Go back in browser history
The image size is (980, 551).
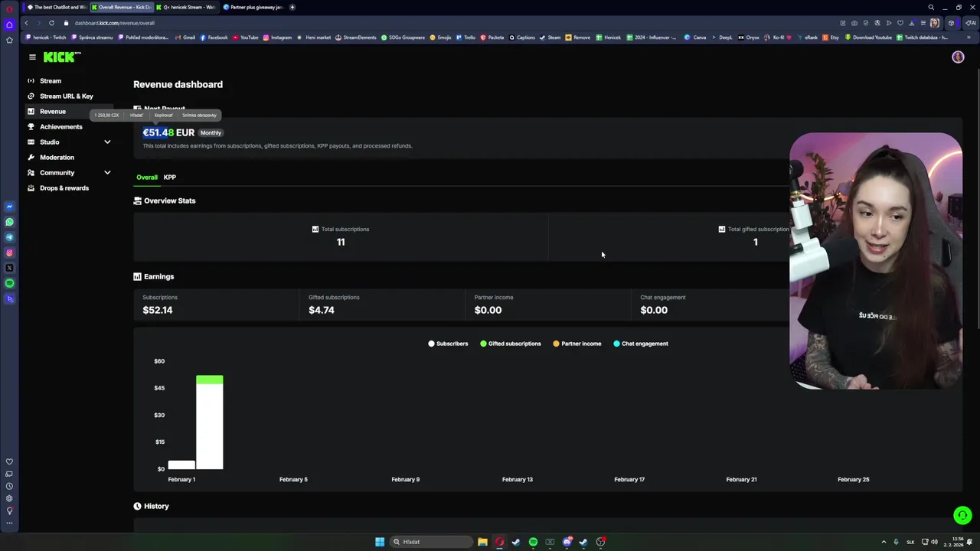pos(26,23)
